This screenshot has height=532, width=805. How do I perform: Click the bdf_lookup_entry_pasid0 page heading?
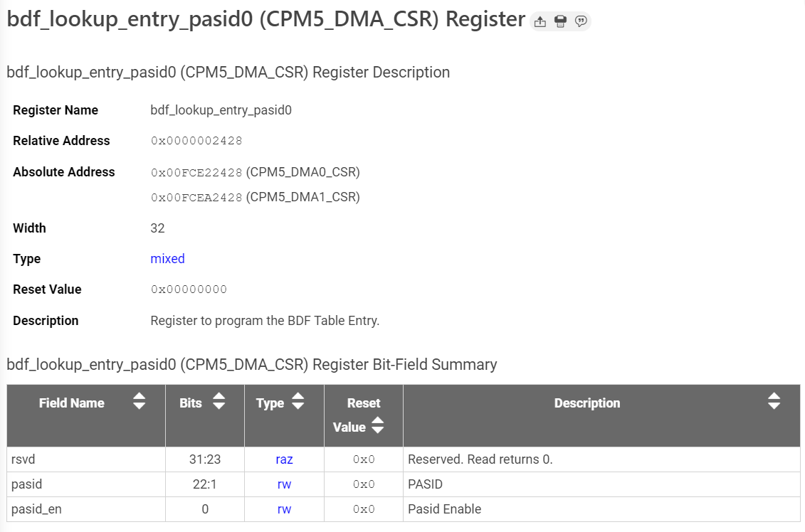coord(263,19)
